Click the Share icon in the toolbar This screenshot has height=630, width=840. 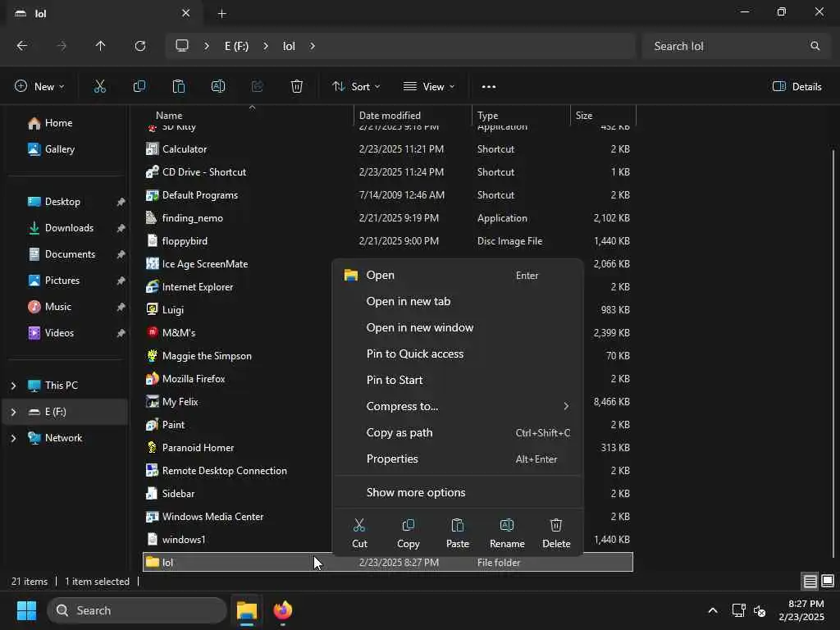point(257,86)
